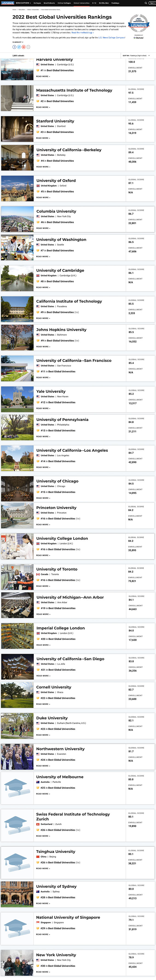Click the Sign In button

click(152, 3)
